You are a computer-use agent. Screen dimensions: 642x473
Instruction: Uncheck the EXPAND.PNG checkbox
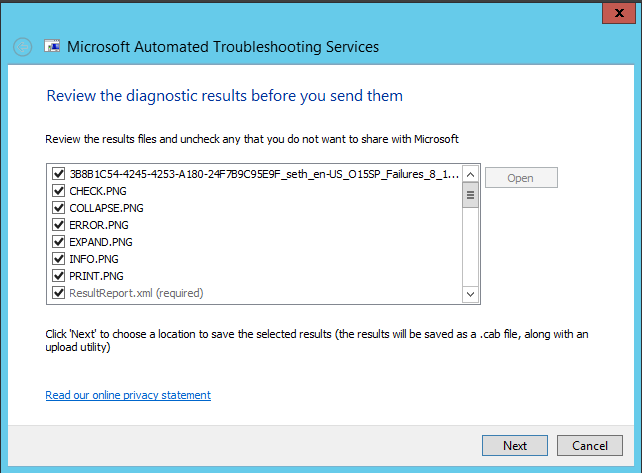click(x=59, y=242)
